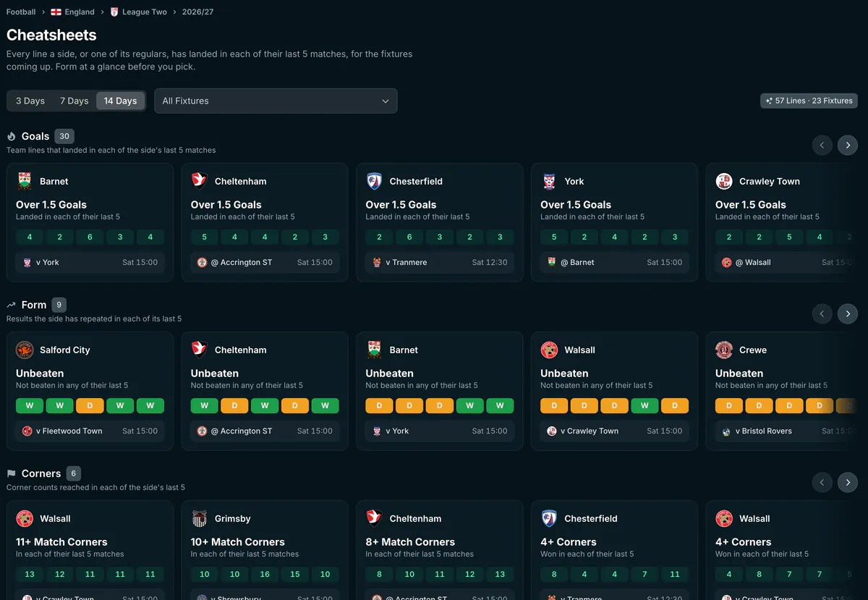
Task: Click the Walsall crest on 11+ Match Corners card
Action: point(25,518)
